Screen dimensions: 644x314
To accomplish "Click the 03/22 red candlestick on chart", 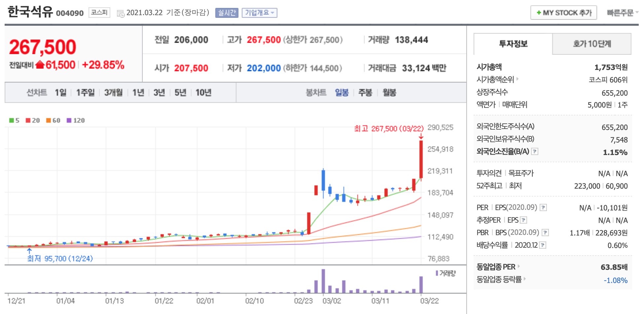I will click(421, 160).
